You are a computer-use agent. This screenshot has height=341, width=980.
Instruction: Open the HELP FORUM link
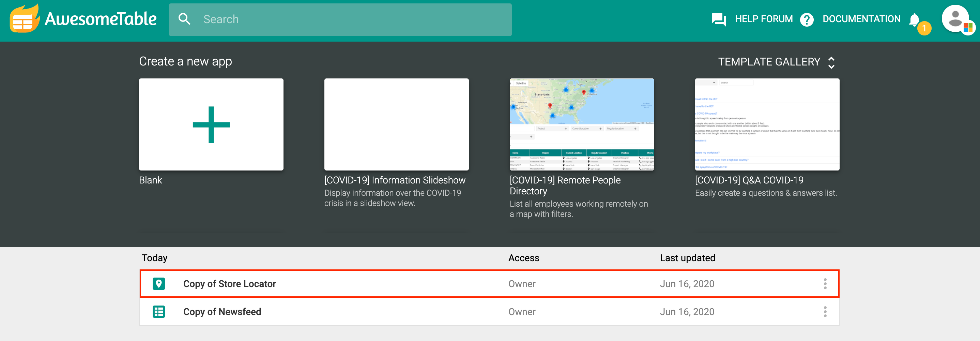764,19
